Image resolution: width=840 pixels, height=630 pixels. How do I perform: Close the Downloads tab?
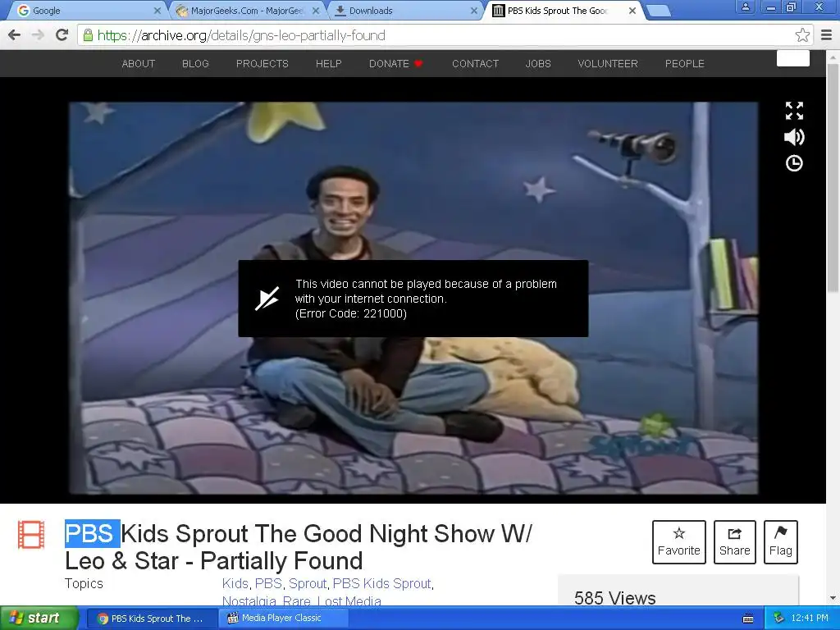click(474, 11)
